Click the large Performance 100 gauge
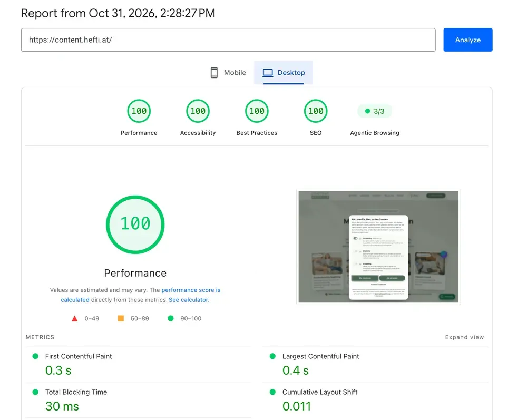Image resolution: width=527 pixels, height=420 pixels. pos(135,224)
